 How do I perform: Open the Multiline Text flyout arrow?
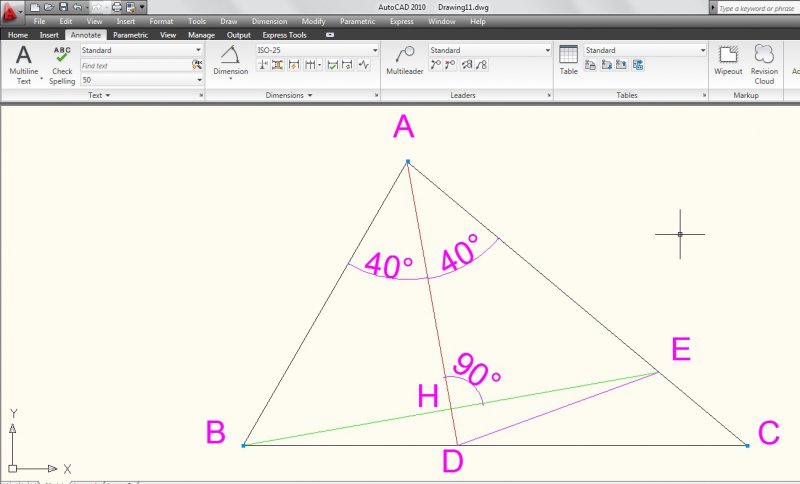[41, 78]
